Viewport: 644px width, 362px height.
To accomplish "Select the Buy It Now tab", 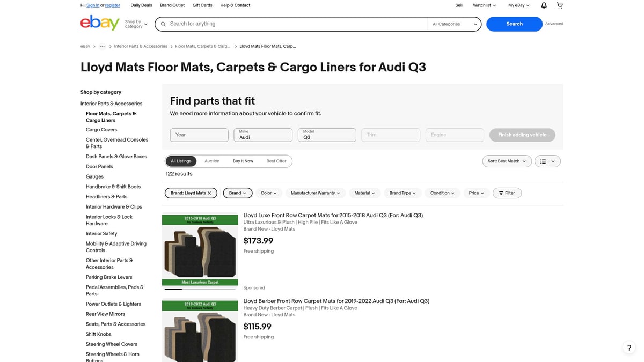I will tap(243, 161).
